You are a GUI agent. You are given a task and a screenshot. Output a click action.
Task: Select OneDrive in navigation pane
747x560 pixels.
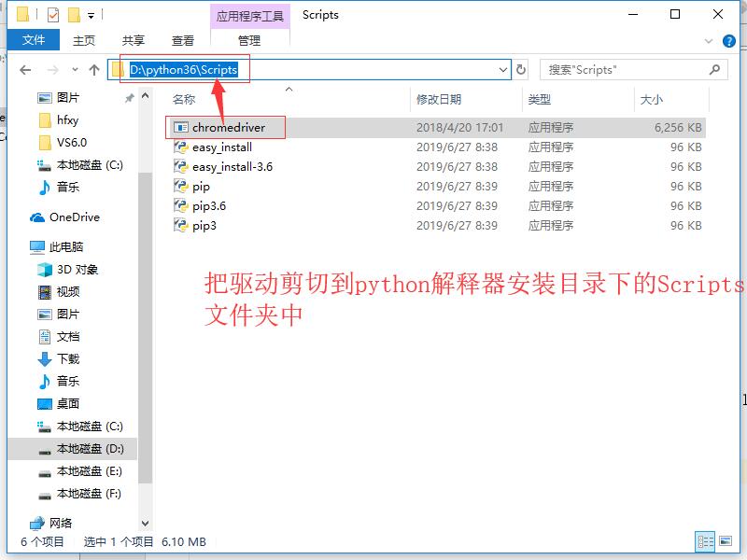click(x=64, y=217)
